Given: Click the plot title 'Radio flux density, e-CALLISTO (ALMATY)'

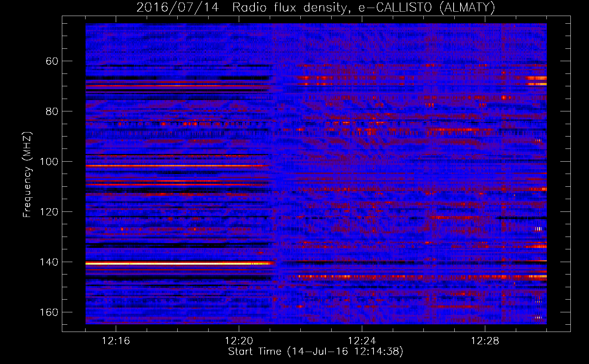Looking at the screenshot, I should pos(364,7).
